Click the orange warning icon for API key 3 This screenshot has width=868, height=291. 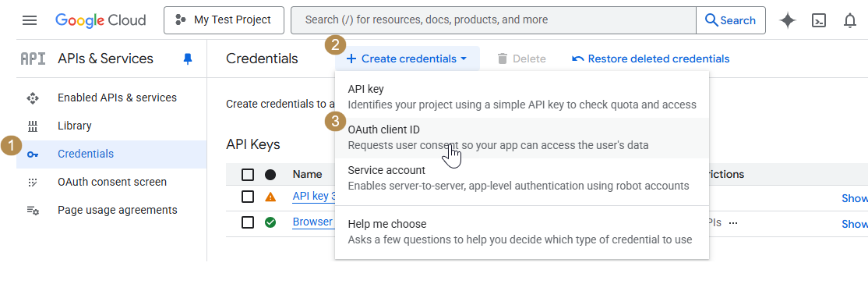[270, 197]
